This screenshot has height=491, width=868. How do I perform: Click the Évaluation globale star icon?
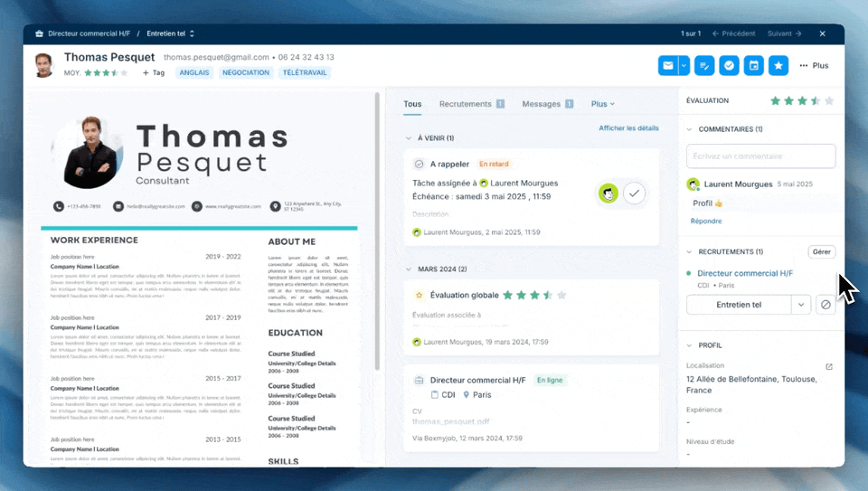(419, 295)
